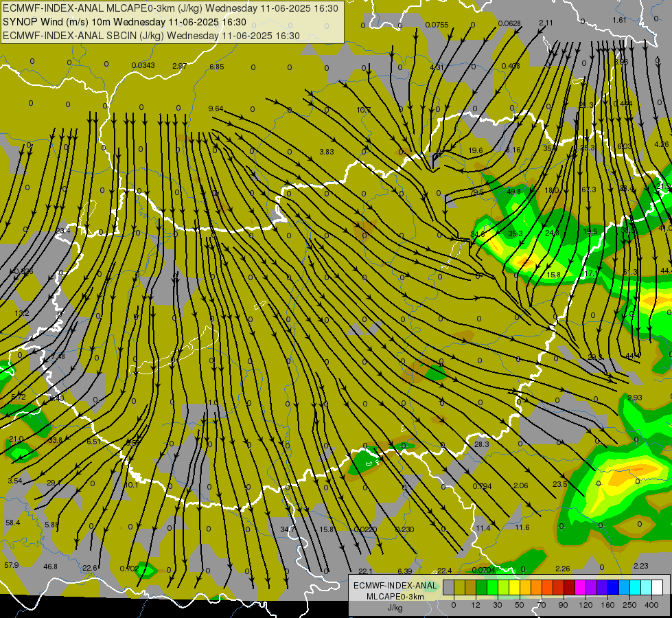Click the dark green legend swatch
This screenshot has width=672, height=618.
(x=482, y=588)
